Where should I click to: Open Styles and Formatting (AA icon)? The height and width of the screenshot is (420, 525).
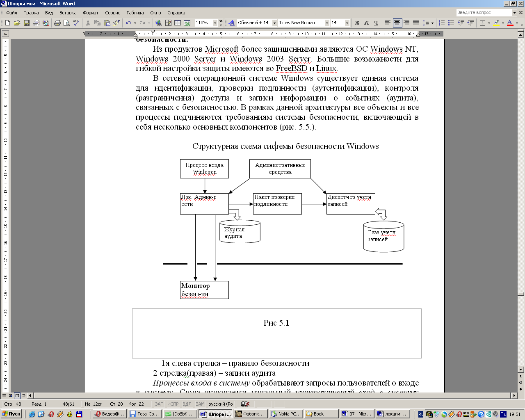point(232,23)
